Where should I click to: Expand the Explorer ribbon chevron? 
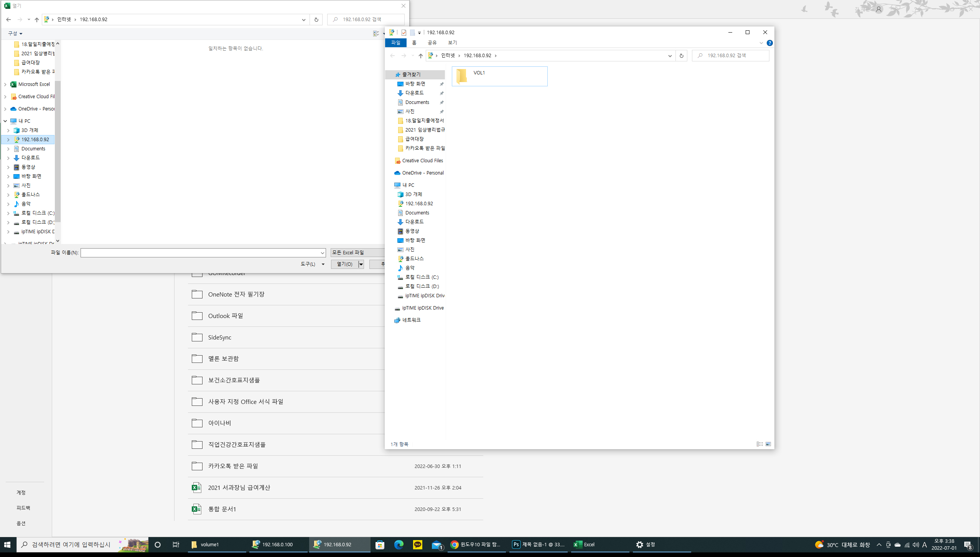click(x=761, y=43)
